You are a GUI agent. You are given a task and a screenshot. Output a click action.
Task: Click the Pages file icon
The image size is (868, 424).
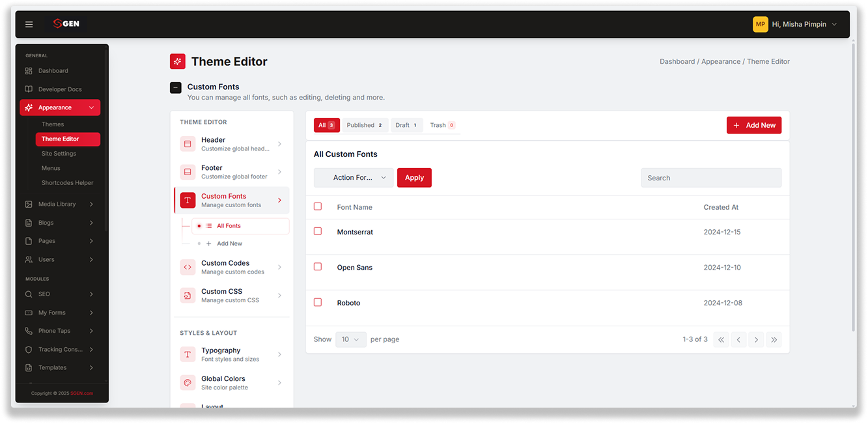click(29, 241)
